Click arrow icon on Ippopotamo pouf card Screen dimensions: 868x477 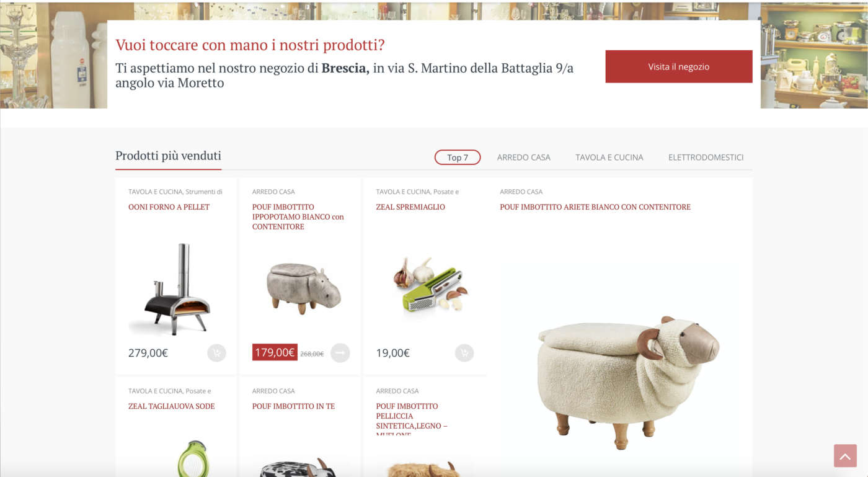(340, 353)
